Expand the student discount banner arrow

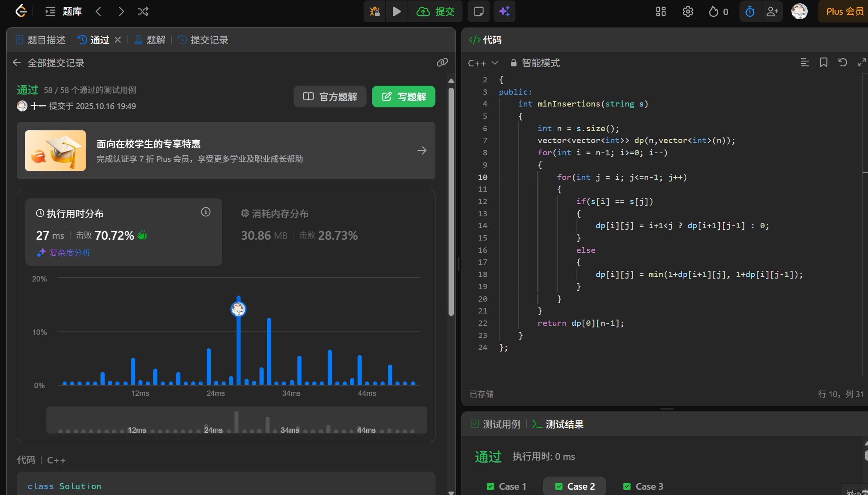[422, 151]
